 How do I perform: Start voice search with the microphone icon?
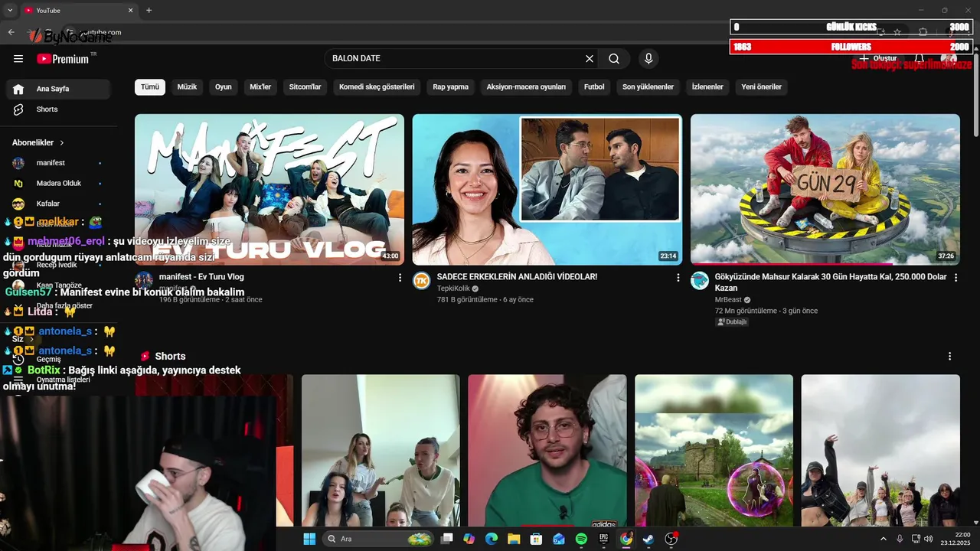point(648,58)
